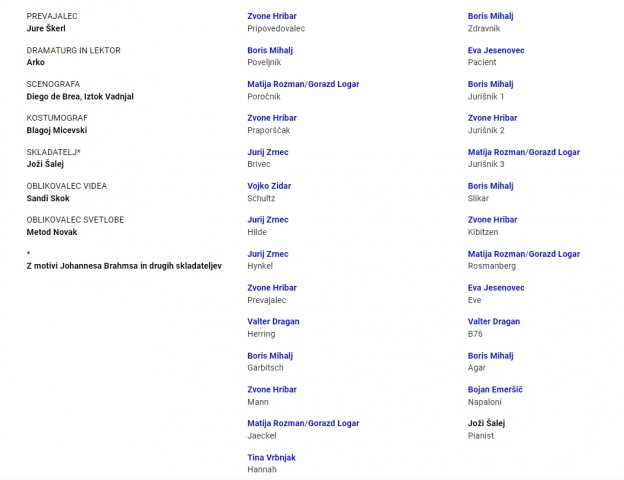
Task: Open Zvone Hribar link above Jurišnik 2
Action: tap(492, 118)
